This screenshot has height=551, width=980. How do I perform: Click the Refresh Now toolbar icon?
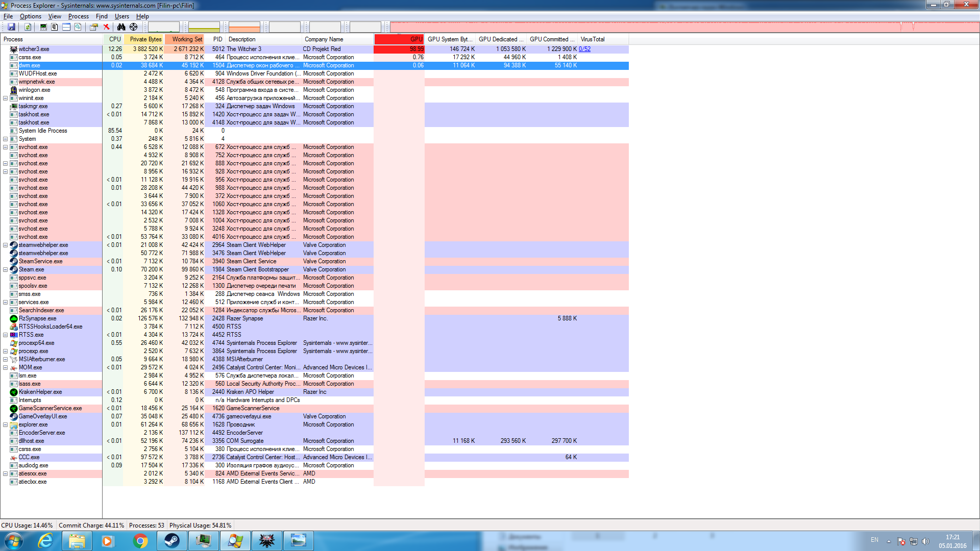click(28, 27)
